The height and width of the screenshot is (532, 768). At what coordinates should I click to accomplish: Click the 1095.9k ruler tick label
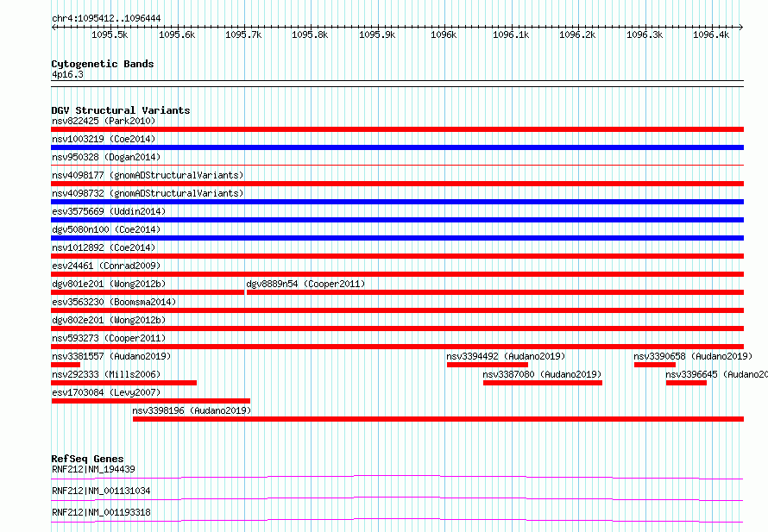click(x=377, y=34)
